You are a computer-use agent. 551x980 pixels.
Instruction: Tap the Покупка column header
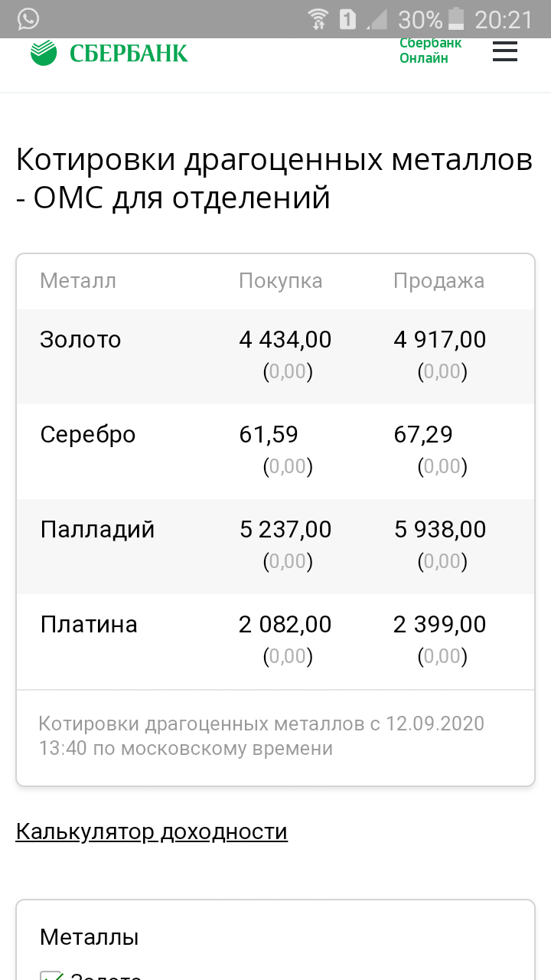coord(281,281)
